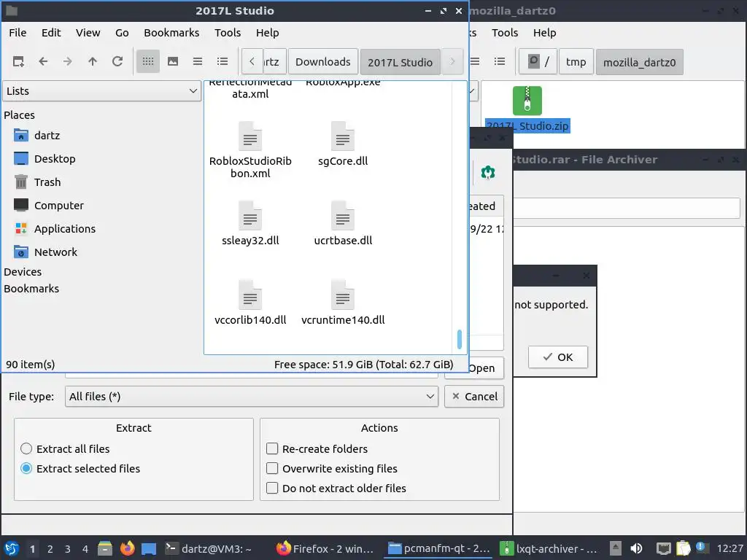Go back in the 2017L Studio file manager
This screenshot has height=560, width=747.
43,61
